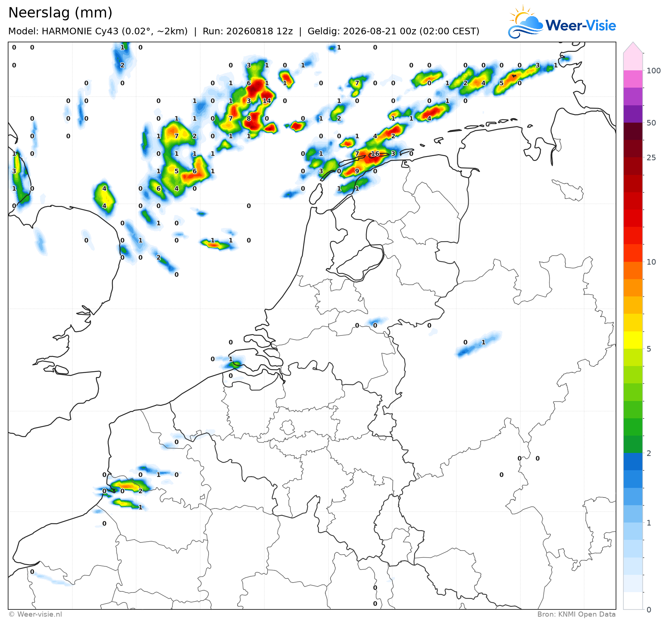Click the Bron: KNMI Open Data credit

coord(576,614)
